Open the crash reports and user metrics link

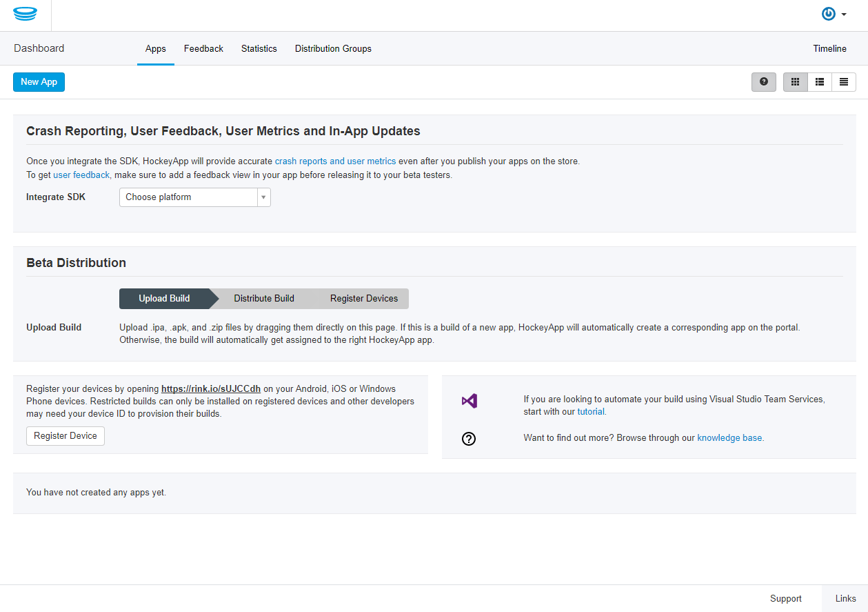click(335, 161)
